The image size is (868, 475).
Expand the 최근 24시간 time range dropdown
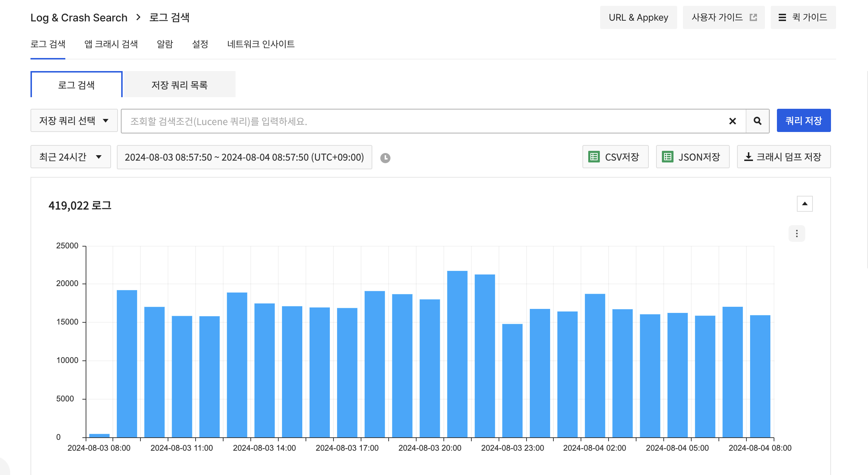[x=70, y=157]
